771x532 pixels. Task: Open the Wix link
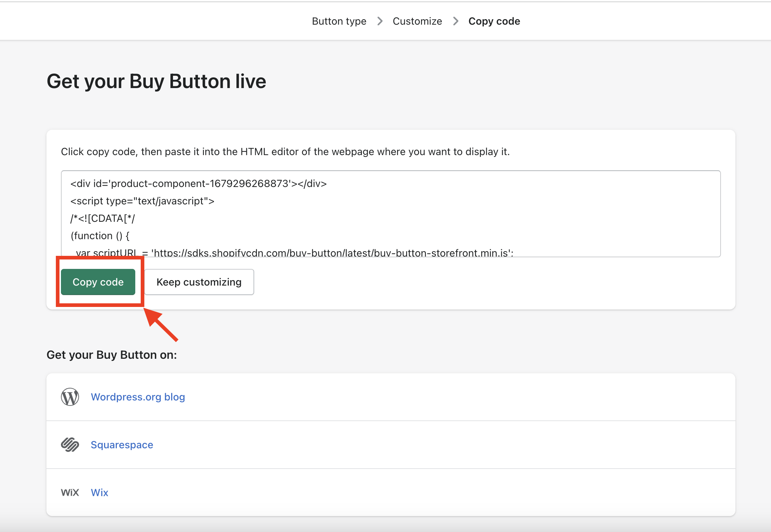coord(99,492)
